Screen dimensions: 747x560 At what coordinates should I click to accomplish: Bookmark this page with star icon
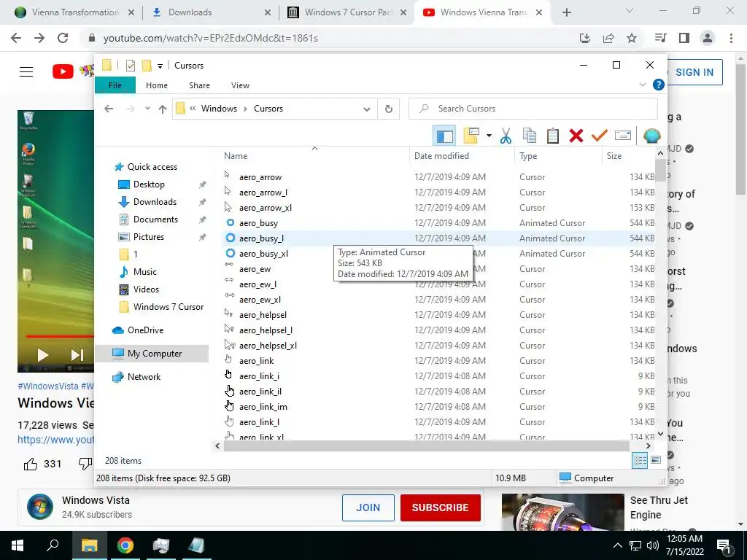(632, 38)
